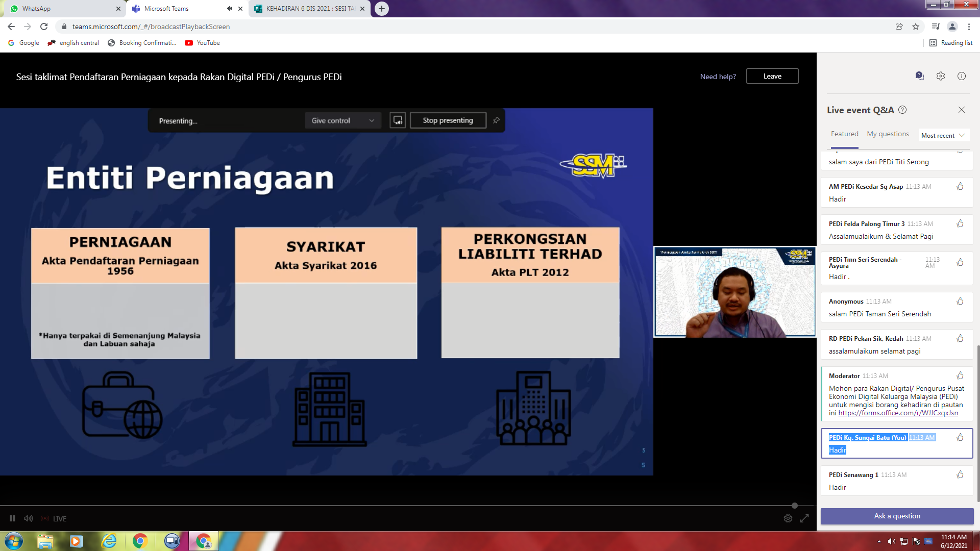This screenshot has width=980, height=551.
Task: Open the Reading list
Action: click(951, 43)
